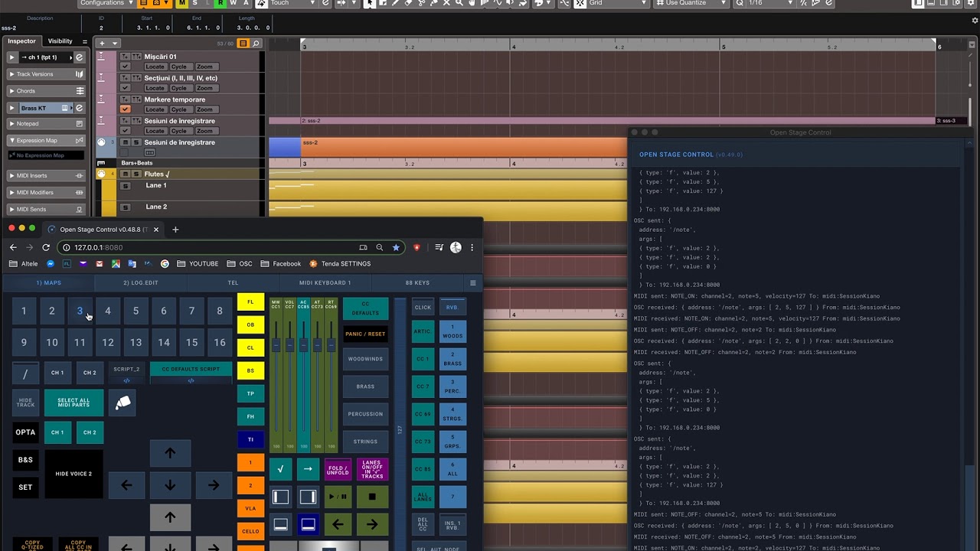Toggle the global Read automation (R) button
Viewport: 980px width, 551px height.
220,3
